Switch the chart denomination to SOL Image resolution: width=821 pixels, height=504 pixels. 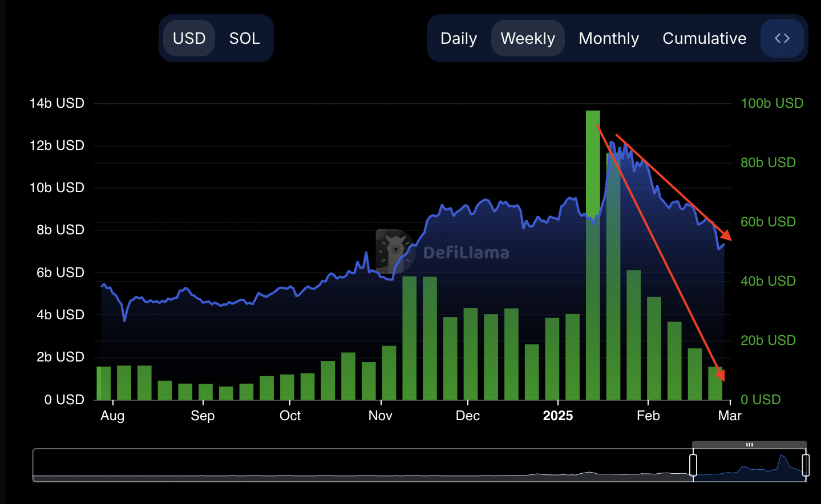tap(244, 38)
